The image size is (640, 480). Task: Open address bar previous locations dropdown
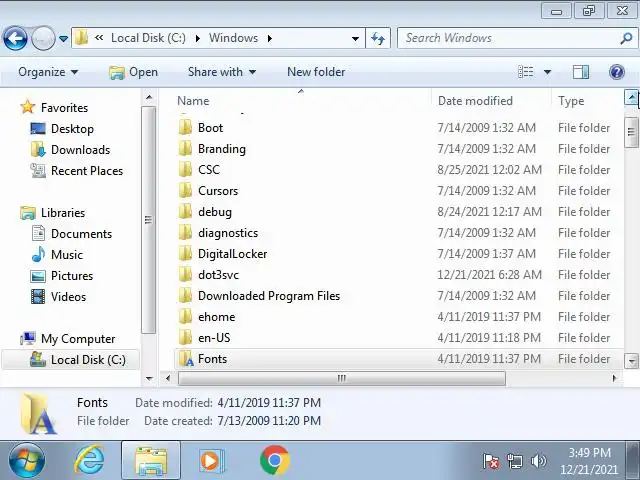coord(355,39)
